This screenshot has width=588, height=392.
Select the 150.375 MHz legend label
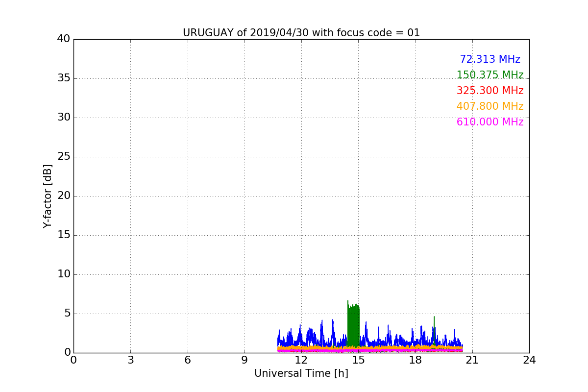pos(490,75)
